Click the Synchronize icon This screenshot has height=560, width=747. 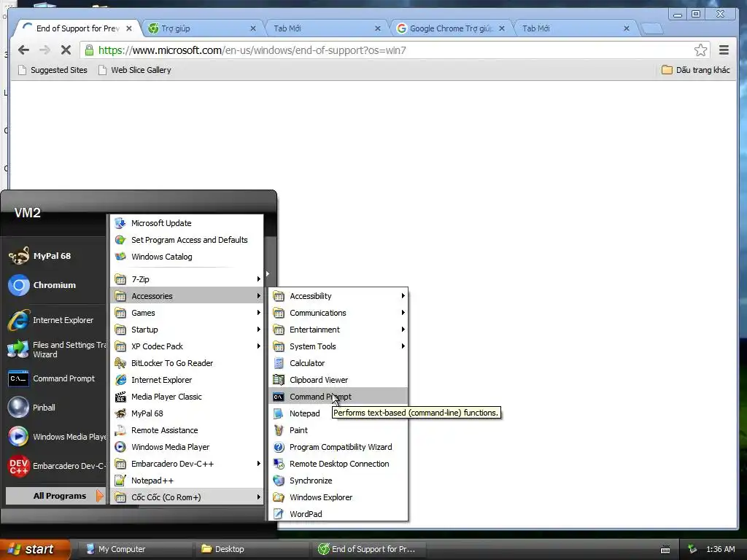[x=279, y=481]
